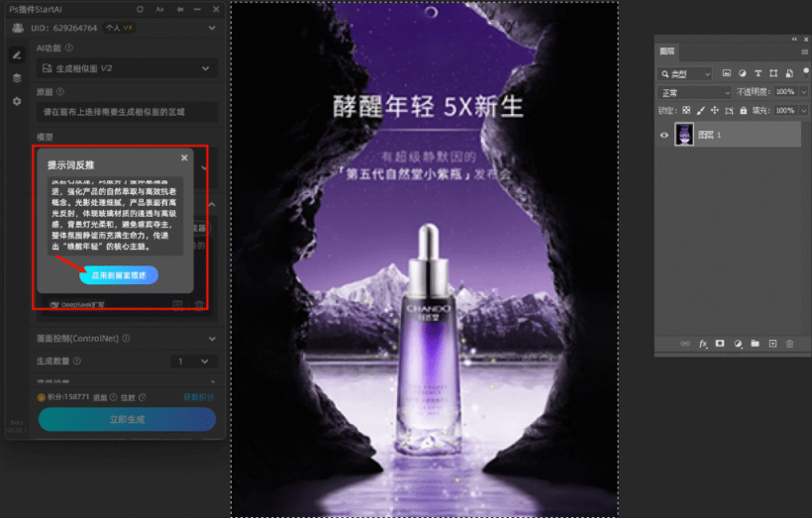Select the 图层 1 layer name
812x519 pixels.
coord(709,135)
